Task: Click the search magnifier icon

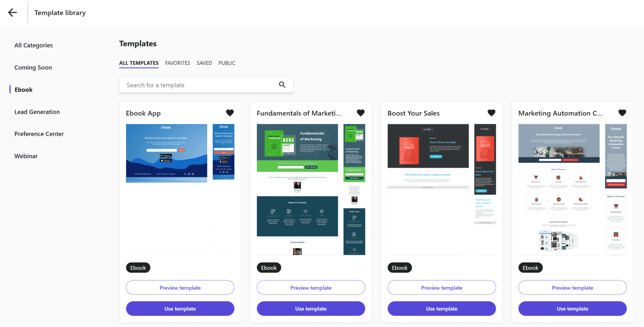Action: [x=282, y=84]
